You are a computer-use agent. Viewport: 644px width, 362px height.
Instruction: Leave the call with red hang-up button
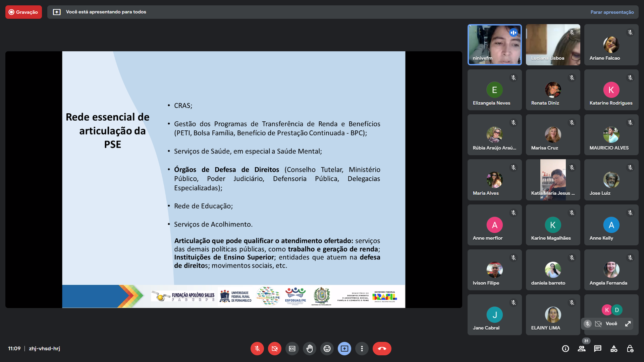point(382,349)
